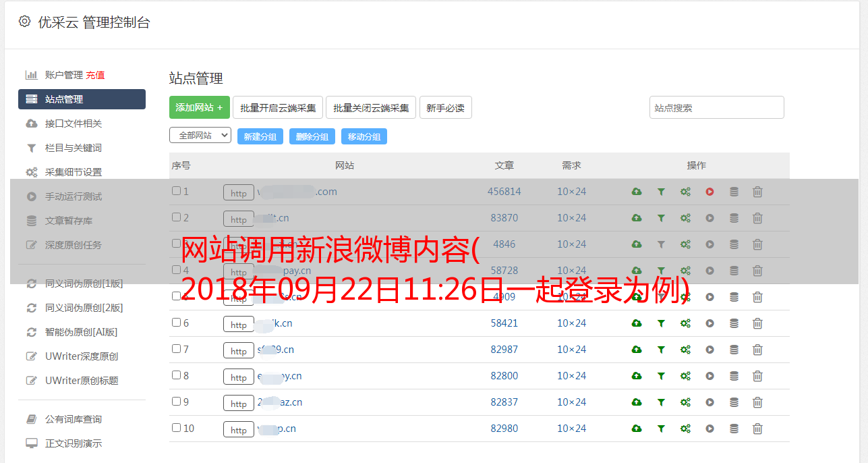Open gears icon in row 58421
Screen dimensions: 868x463
point(685,323)
